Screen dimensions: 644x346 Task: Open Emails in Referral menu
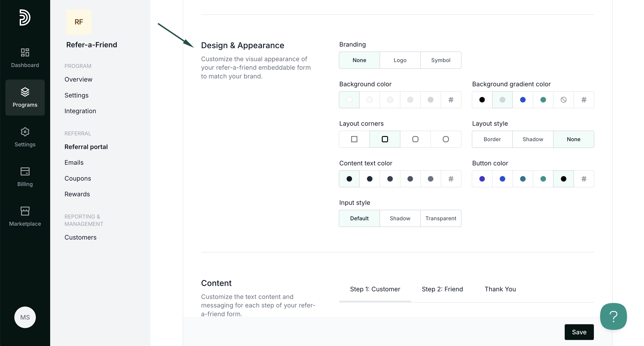click(74, 163)
